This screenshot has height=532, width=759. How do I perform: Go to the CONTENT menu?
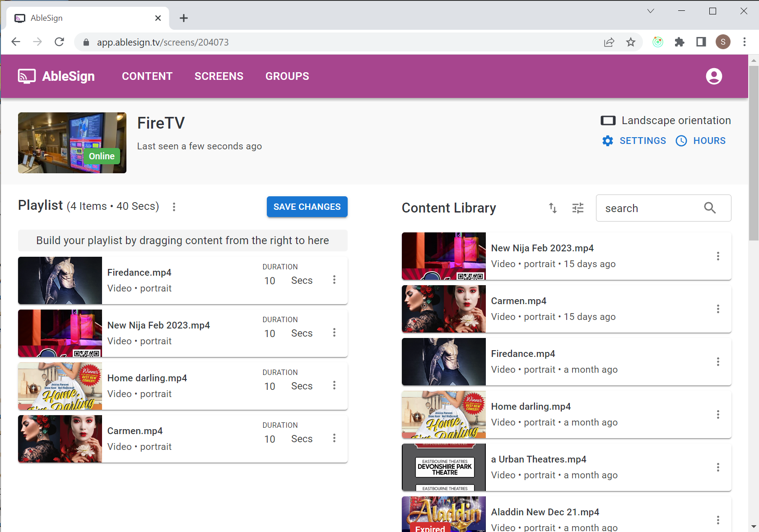[x=147, y=76]
